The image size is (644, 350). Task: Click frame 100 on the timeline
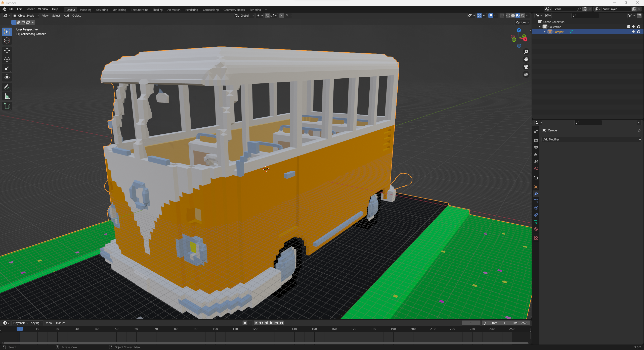215,329
